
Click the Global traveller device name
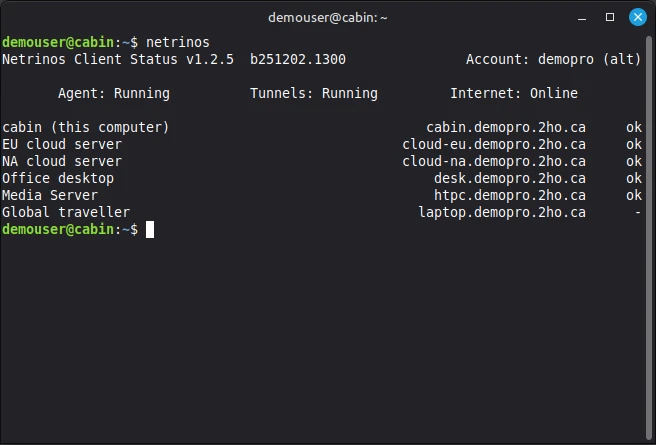pyautogui.click(x=66, y=212)
